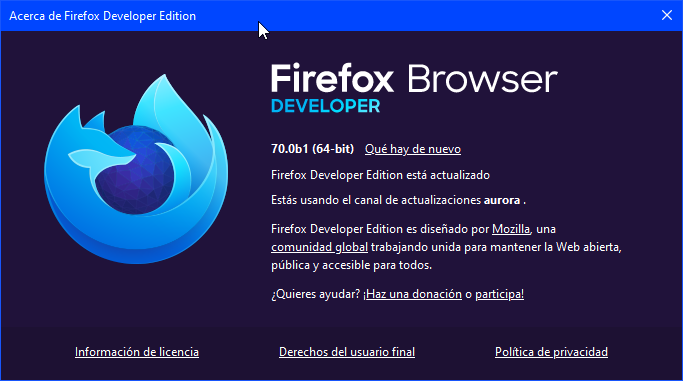The height and width of the screenshot is (381, 683).
Task: Click the 'Haz una donación' link
Action: click(x=413, y=294)
